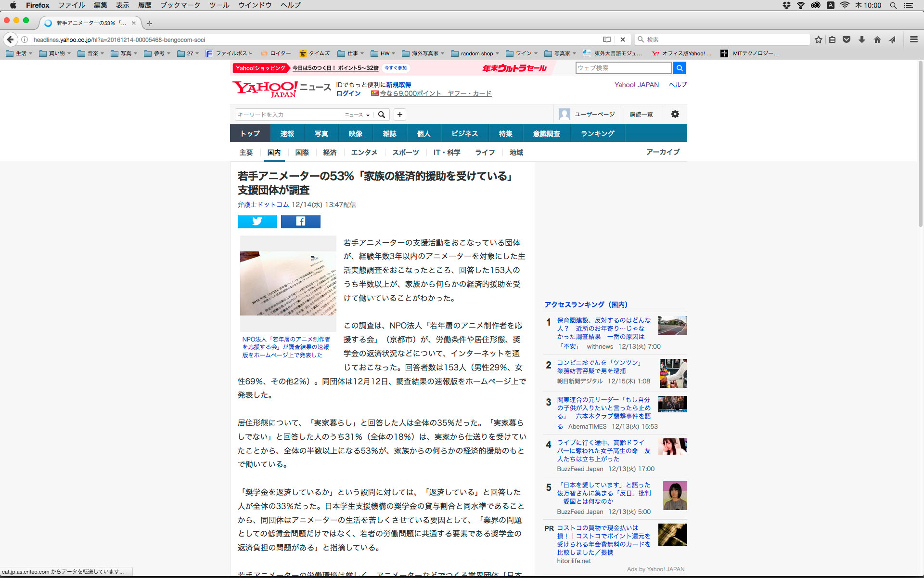Bookmark this page with star icon

click(x=818, y=39)
